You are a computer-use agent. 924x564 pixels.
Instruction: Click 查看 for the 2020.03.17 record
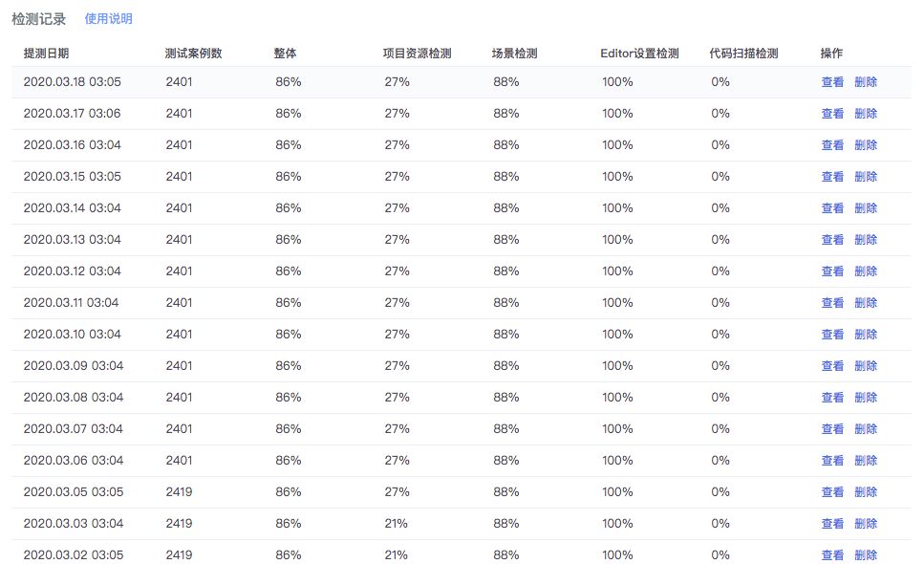[x=832, y=113]
